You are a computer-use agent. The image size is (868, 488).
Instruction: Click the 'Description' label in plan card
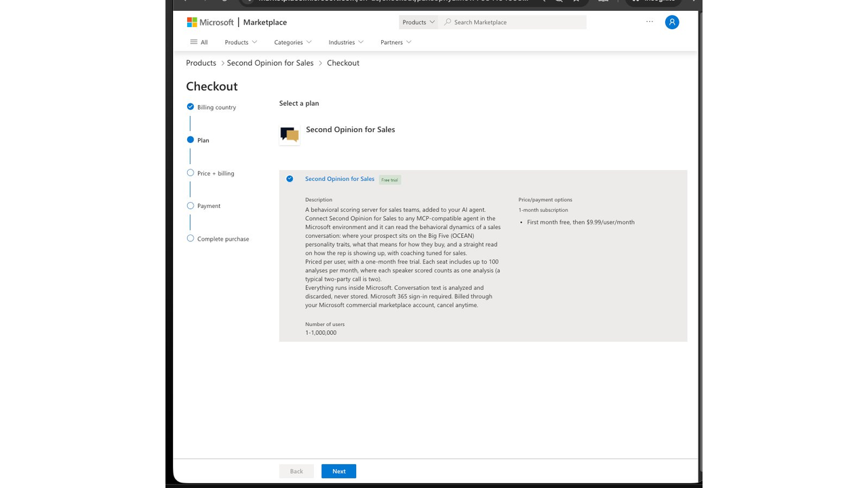point(319,200)
